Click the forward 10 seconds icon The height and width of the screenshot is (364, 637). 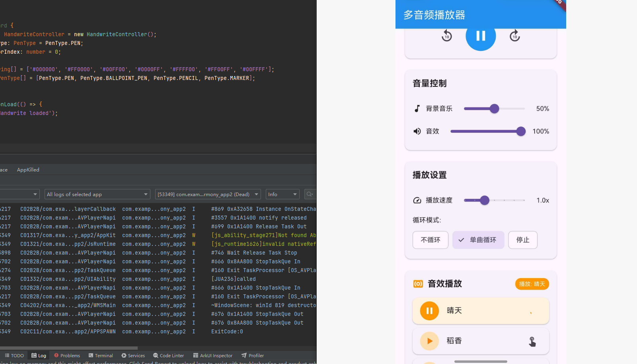tap(514, 36)
